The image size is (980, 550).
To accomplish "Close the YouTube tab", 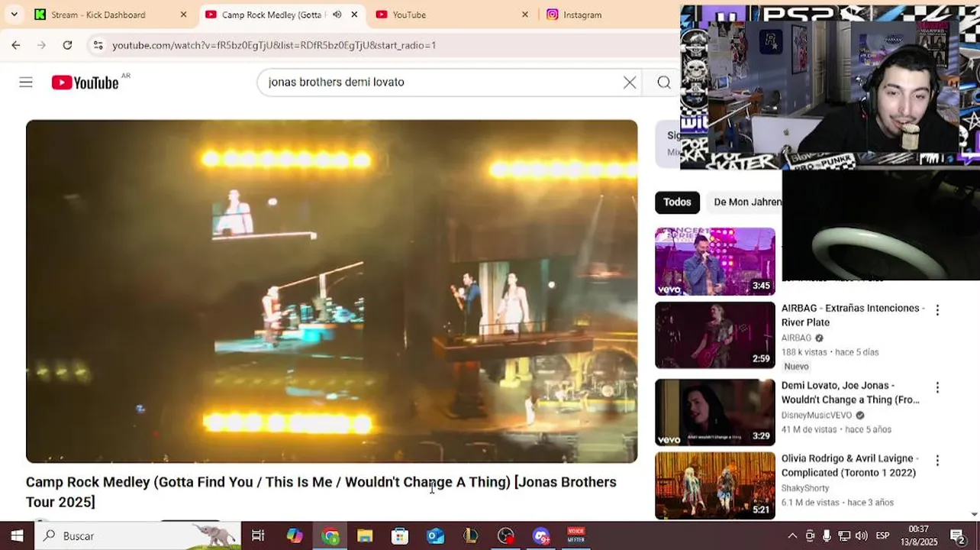I will [x=525, y=15].
